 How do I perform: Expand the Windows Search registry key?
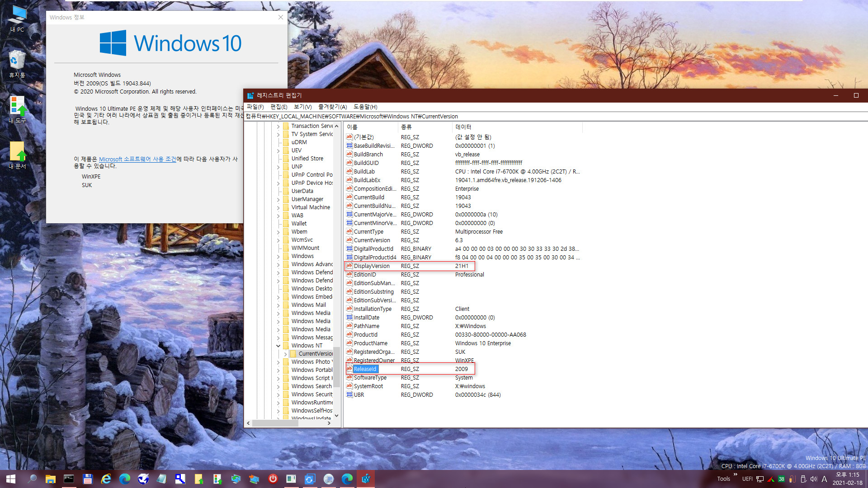278,387
